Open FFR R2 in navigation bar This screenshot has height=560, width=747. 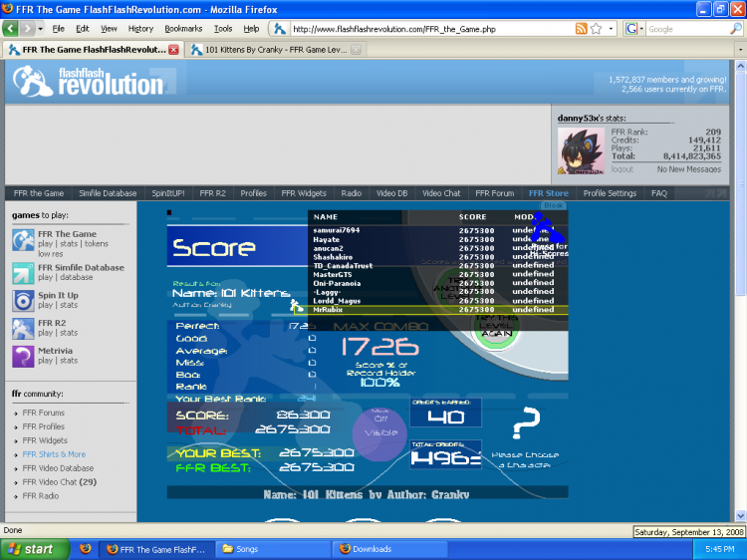tap(212, 193)
